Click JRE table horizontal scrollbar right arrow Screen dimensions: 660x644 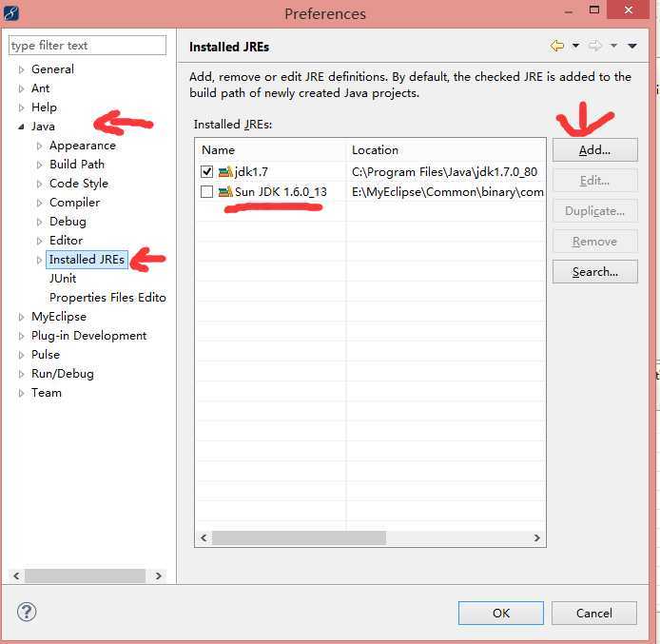tap(536, 537)
